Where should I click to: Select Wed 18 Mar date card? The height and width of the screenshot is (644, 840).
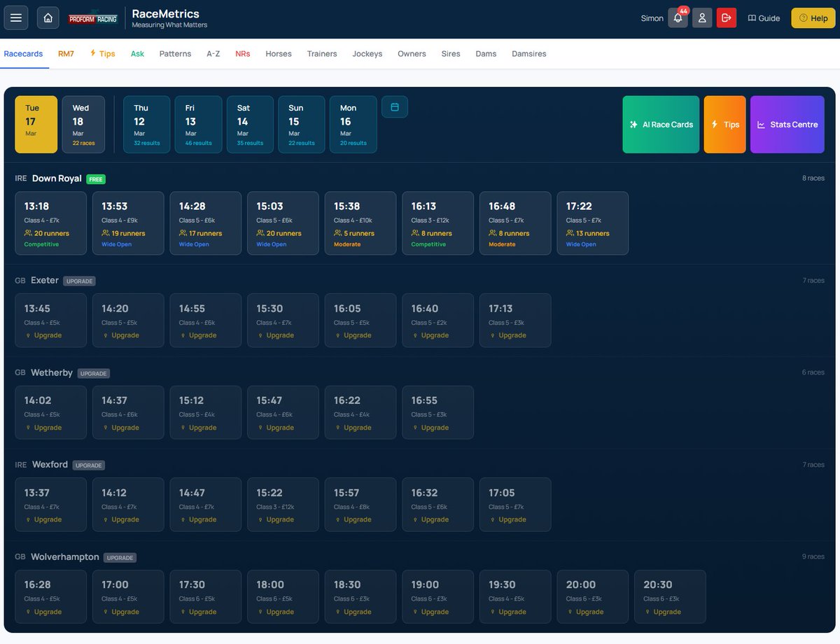[x=83, y=125]
